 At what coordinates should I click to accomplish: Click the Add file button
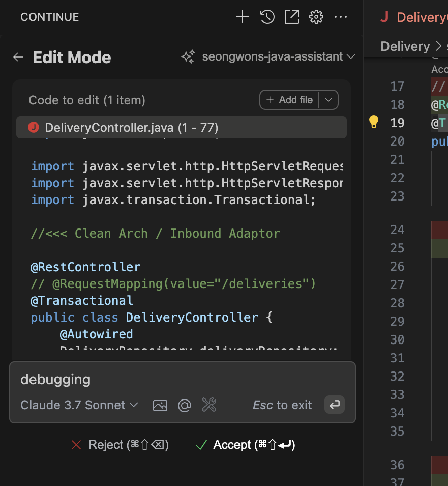(289, 100)
